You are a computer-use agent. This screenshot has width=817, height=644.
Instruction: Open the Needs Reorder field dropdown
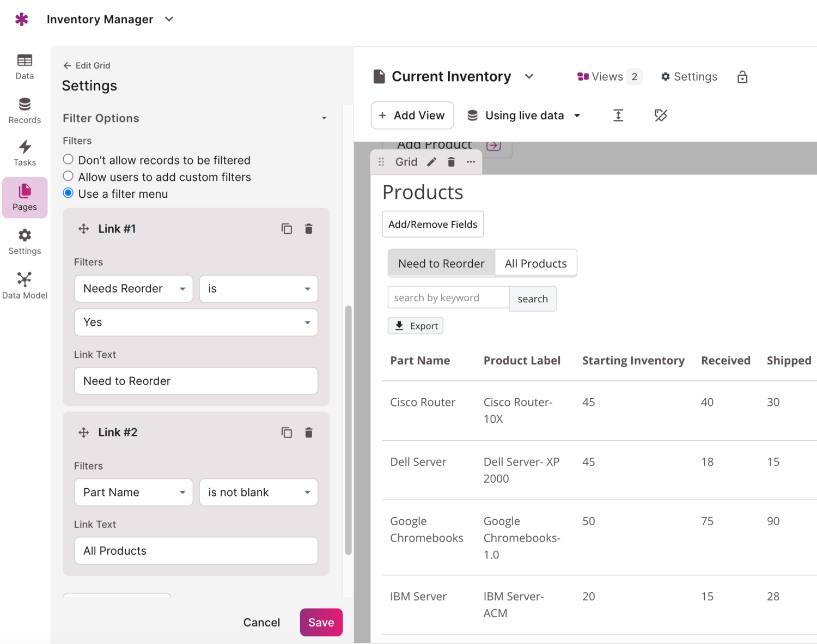tap(133, 289)
